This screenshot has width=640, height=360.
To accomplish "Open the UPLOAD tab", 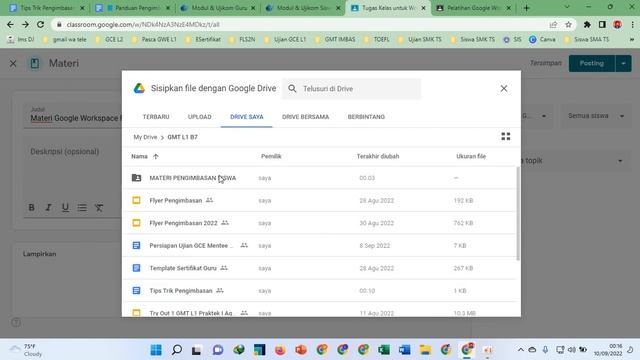I will [200, 117].
